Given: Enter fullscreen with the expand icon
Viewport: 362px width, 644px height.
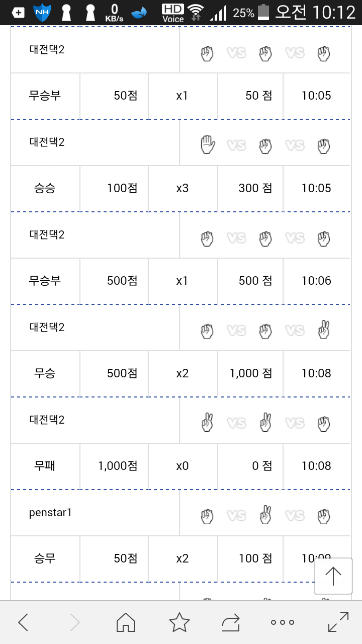Looking at the screenshot, I should 338,622.
